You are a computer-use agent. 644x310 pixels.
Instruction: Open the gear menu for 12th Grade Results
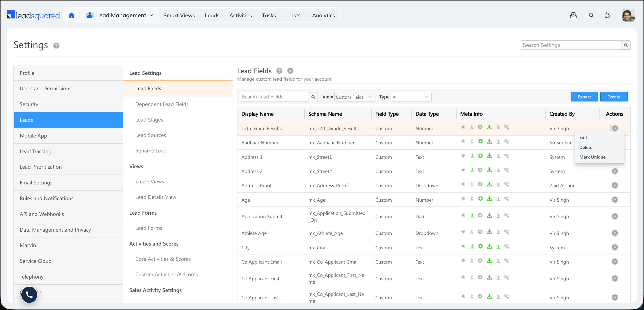615,128
